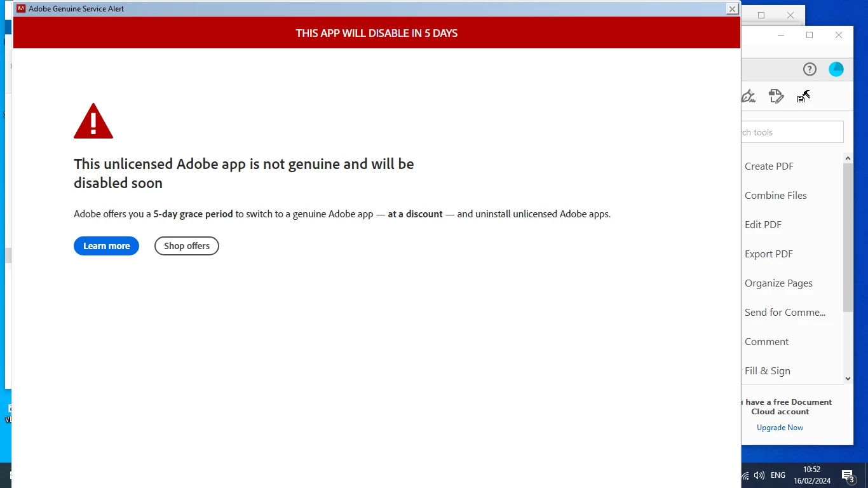
Task: Open the Organize Pages tool
Action: pos(778,283)
